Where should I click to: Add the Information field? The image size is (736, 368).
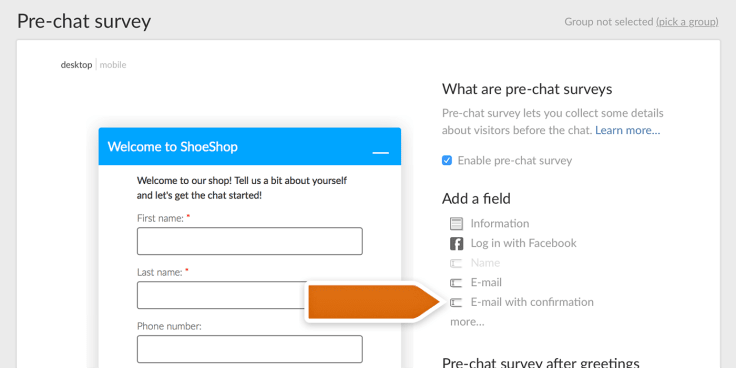pyautogui.click(x=500, y=223)
